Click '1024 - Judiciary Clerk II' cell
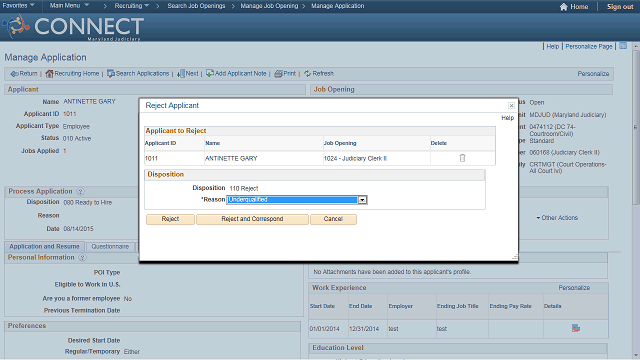Viewport: 640px width, 360px height. (x=355, y=158)
